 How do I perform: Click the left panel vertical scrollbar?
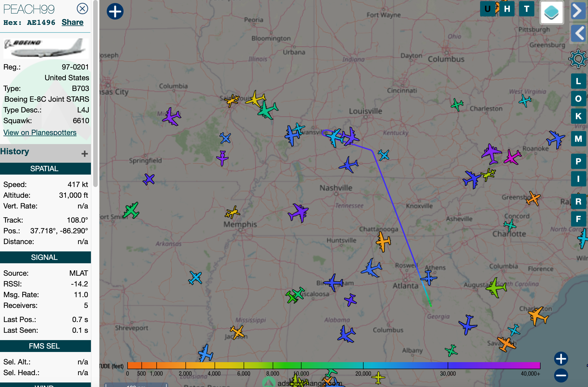click(95, 93)
